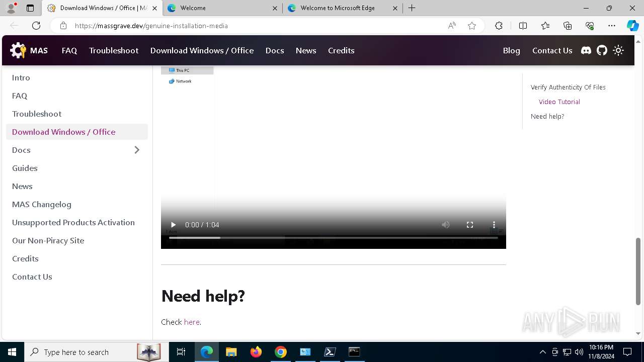
Task: Open video more options menu
Action: click(x=494, y=225)
